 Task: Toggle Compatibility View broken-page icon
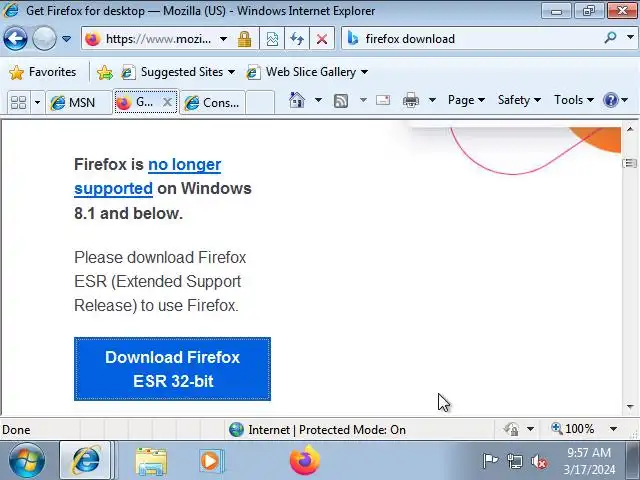click(272, 39)
